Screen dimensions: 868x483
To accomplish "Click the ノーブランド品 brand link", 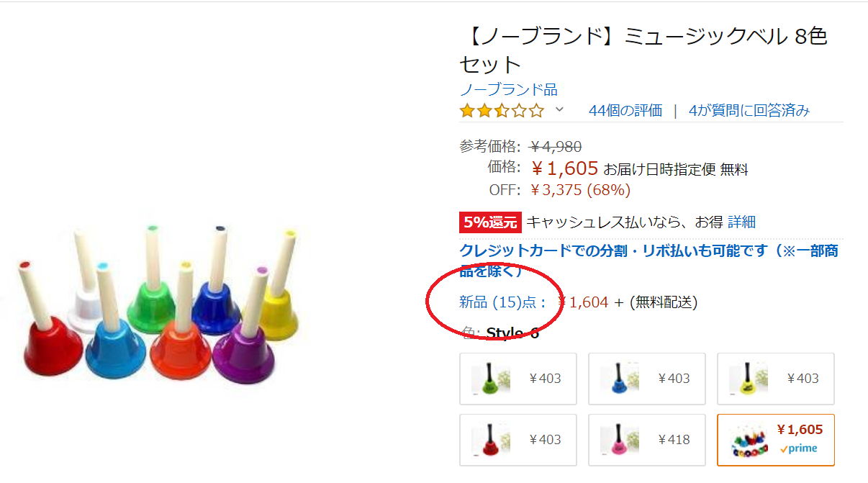I will pyautogui.click(x=508, y=90).
